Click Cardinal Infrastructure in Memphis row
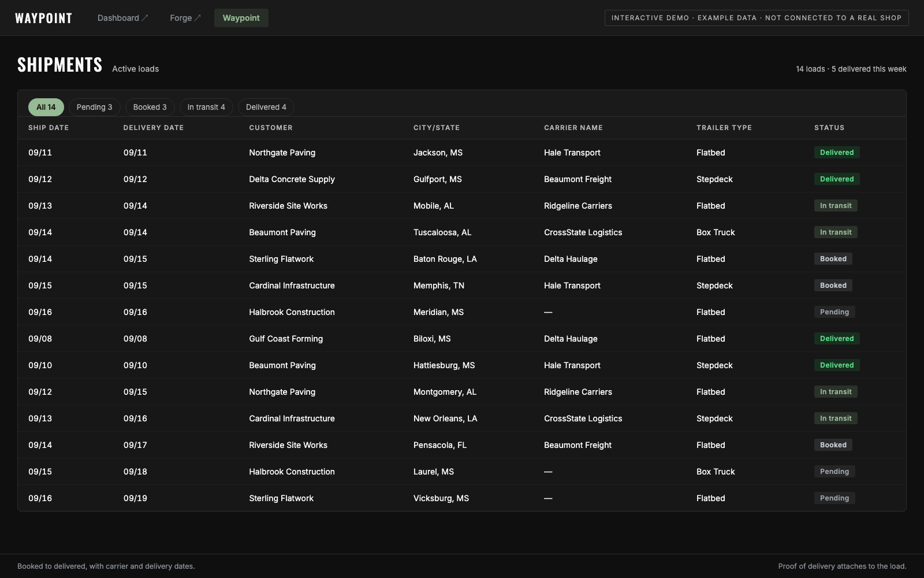Screen dimensions: 924x578 coord(292,286)
